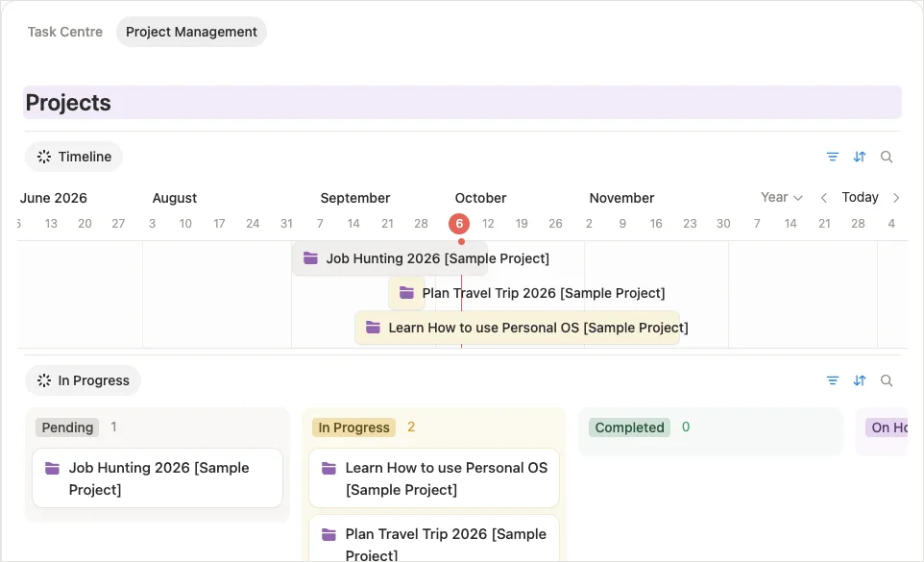Click folder icon on Learn Personal OS timeline bar
This screenshot has width=924, height=562.
[x=373, y=328]
